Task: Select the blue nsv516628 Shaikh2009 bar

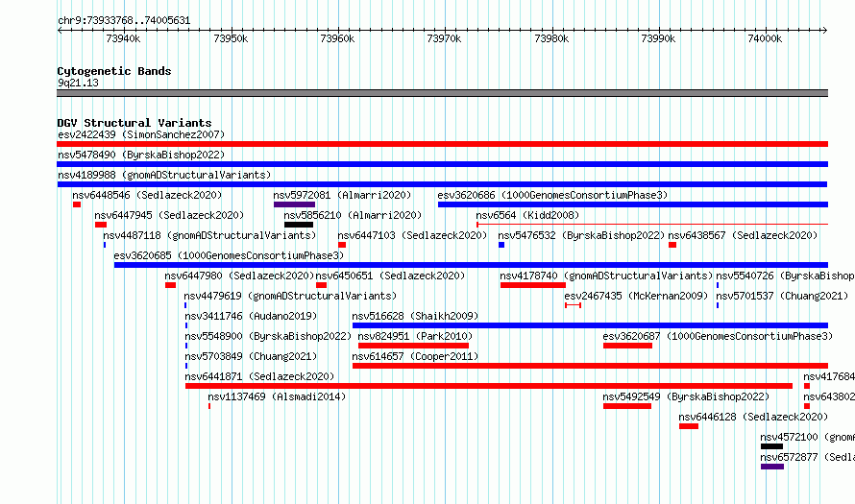Action: coord(591,325)
